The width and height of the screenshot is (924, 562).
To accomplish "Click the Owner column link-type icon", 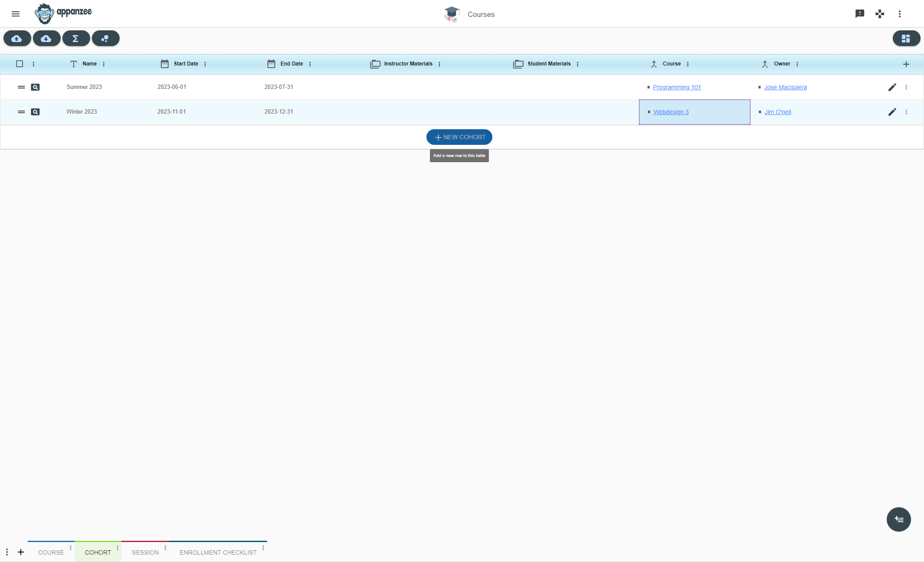I will (765, 64).
